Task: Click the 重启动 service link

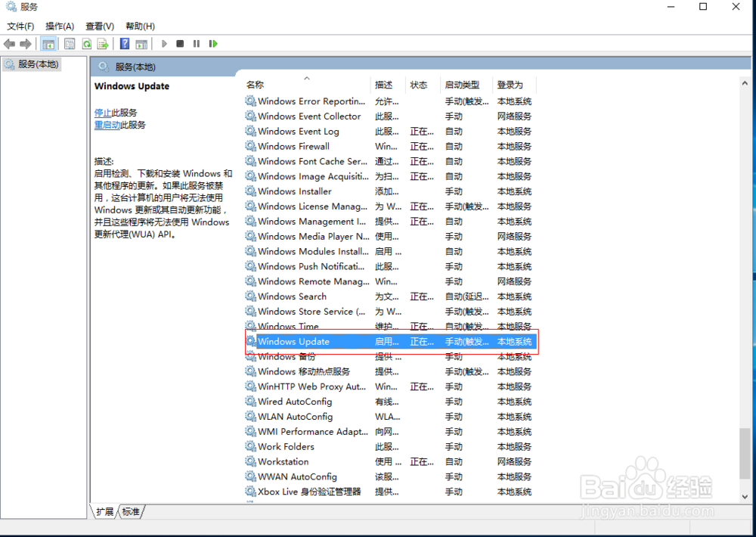Action: (107, 125)
